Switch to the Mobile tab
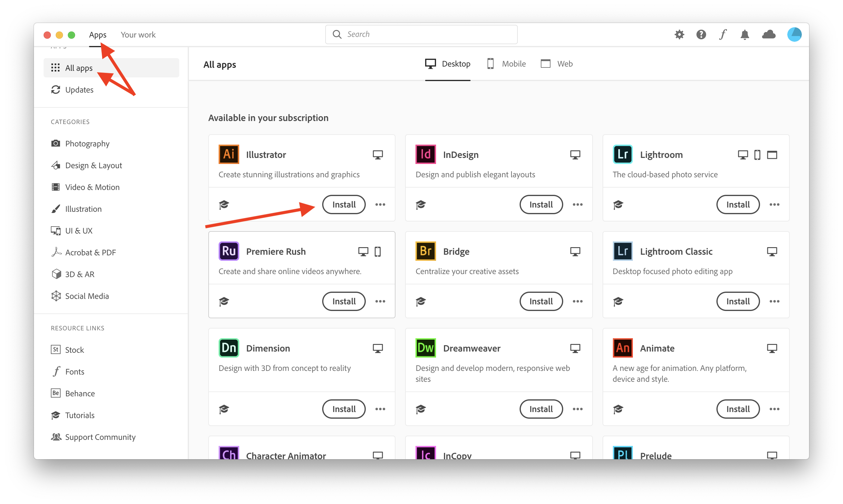Image resolution: width=843 pixels, height=504 pixels. (507, 64)
